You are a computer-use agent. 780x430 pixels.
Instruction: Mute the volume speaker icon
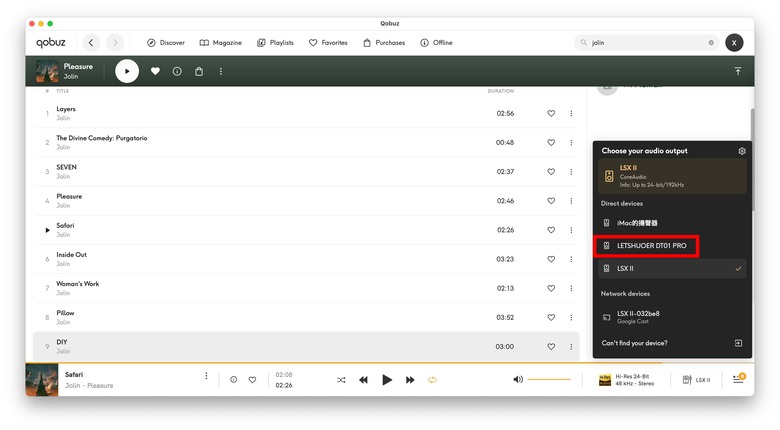click(x=518, y=379)
